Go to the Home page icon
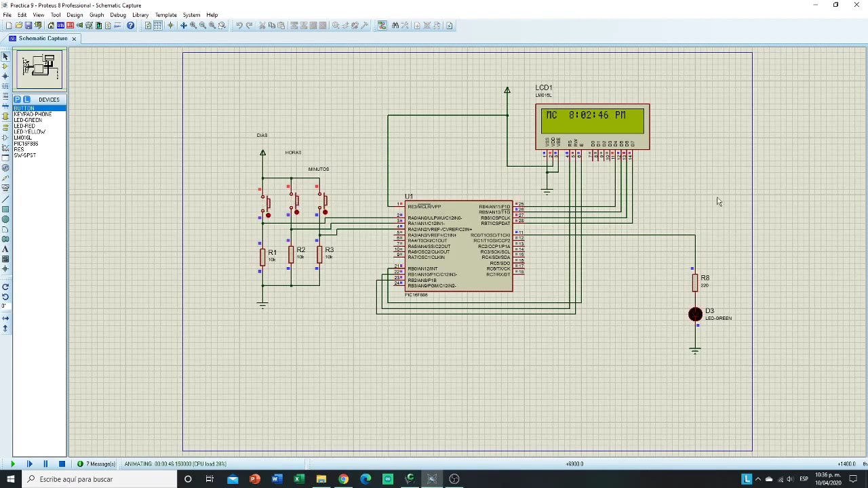The height and width of the screenshot is (488, 868). [51, 26]
